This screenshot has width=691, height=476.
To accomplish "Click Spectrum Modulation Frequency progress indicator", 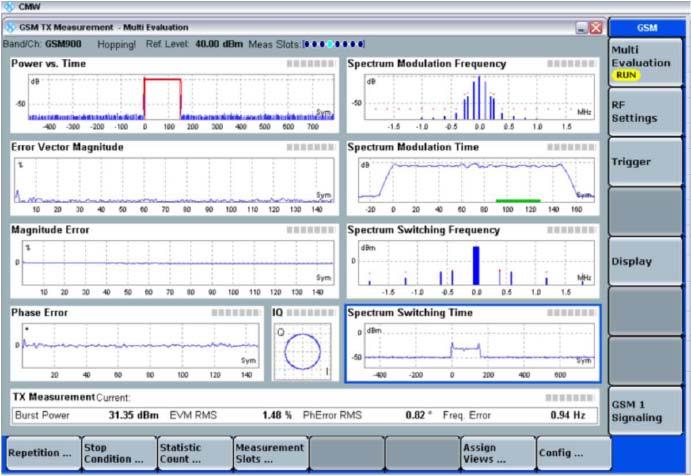I will click(x=571, y=64).
